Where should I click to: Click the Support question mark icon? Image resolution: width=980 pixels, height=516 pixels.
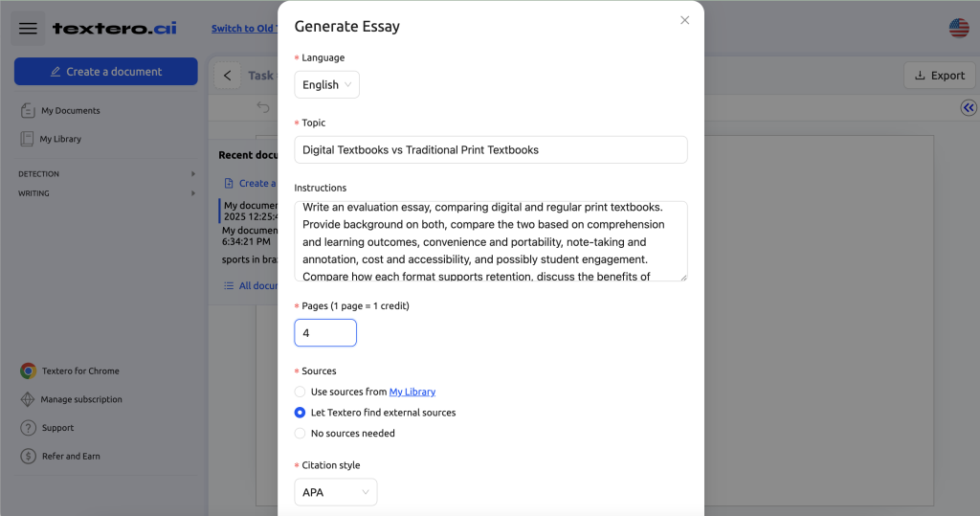pos(28,428)
